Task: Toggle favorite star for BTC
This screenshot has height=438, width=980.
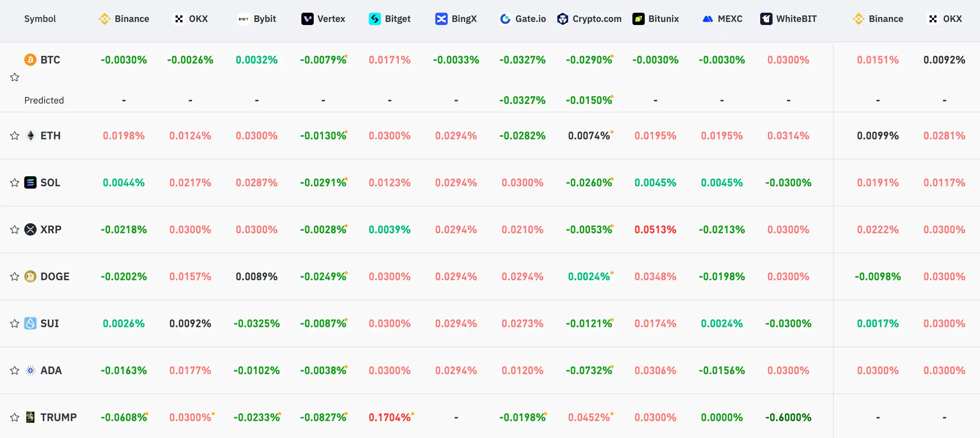Action: [x=15, y=77]
